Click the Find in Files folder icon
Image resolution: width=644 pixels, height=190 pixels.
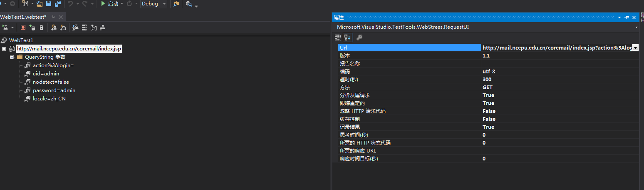(176, 4)
